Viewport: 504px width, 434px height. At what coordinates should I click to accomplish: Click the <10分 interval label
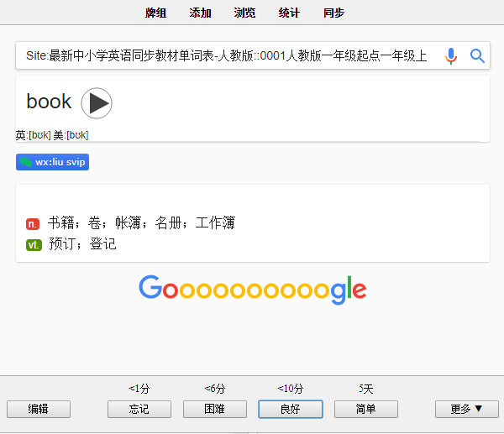291,389
